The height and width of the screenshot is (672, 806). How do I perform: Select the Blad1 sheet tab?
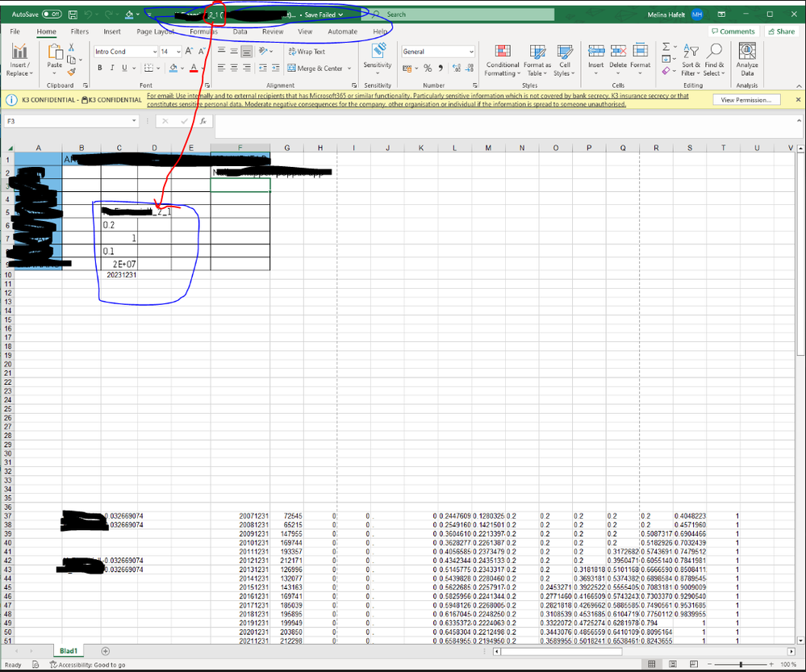tap(69, 651)
